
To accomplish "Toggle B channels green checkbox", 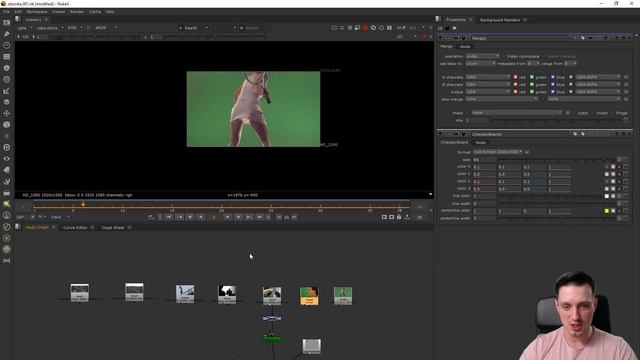I will [532, 84].
